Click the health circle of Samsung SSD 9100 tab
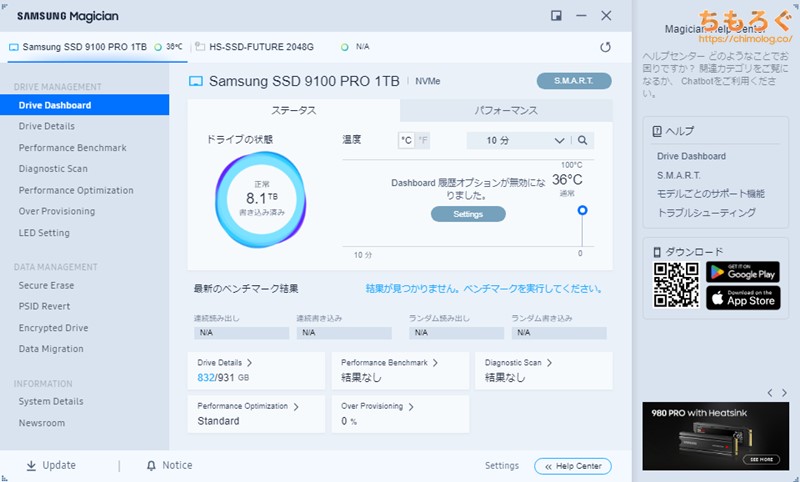Image resolution: width=800 pixels, height=482 pixels. pos(158,47)
